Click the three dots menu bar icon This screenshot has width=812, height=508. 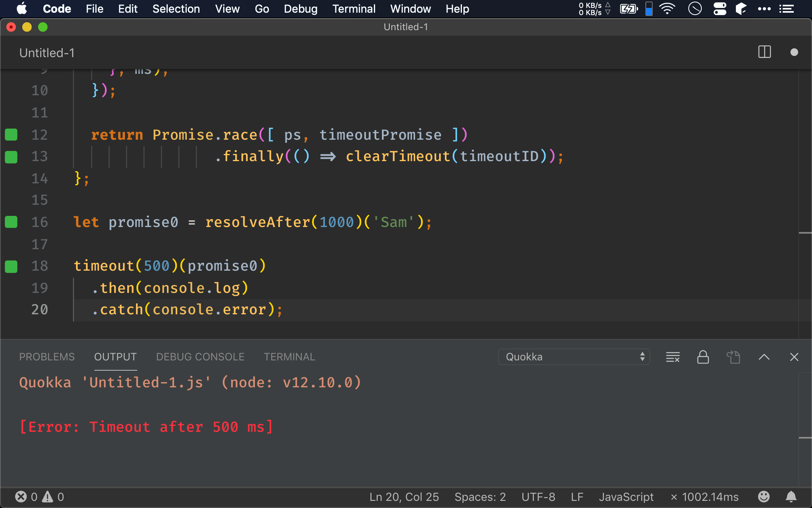764,9
